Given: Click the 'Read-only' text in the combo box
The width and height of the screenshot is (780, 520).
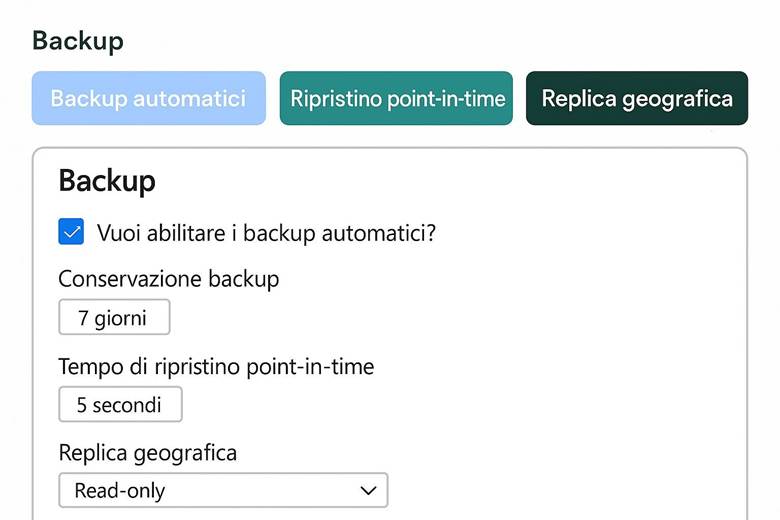Looking at the screenshot, I should pos(120,490).
